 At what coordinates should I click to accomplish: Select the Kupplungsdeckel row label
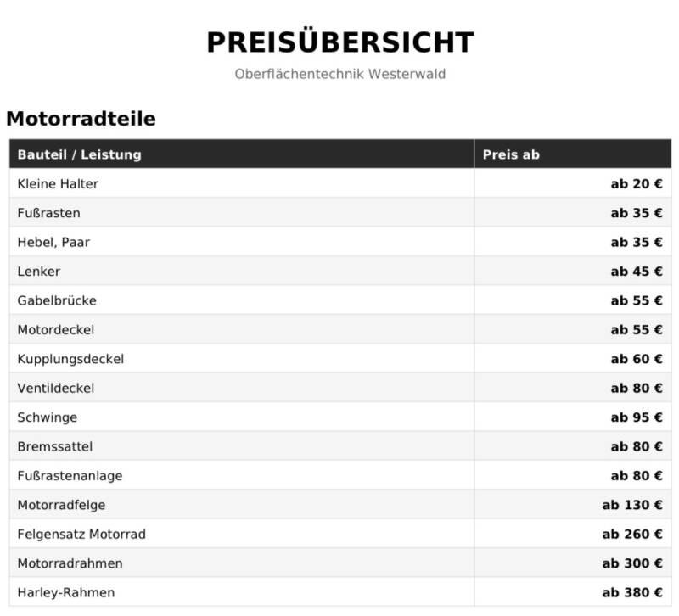[70, 359]
